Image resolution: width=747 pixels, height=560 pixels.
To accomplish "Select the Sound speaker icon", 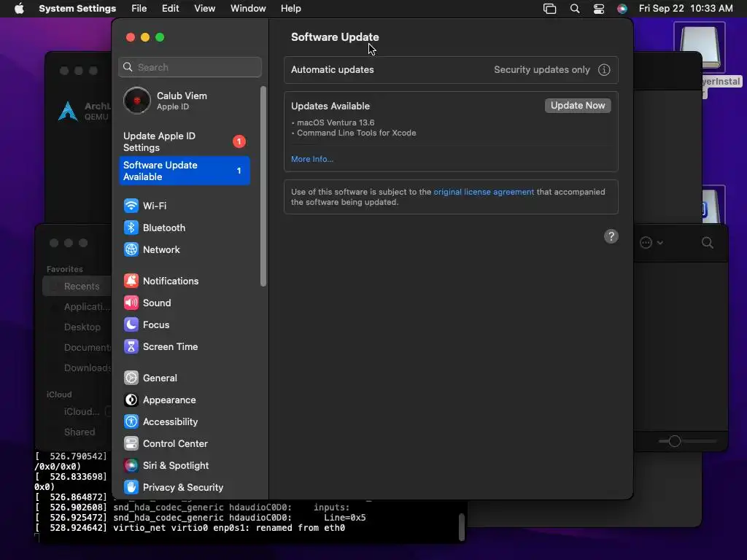I will click(131, 303).
